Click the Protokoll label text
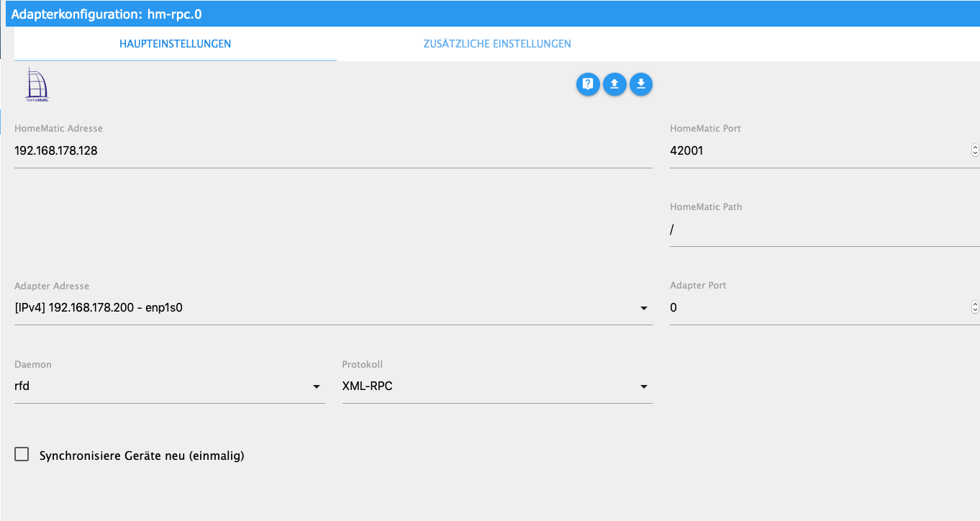 click(362, 364)
